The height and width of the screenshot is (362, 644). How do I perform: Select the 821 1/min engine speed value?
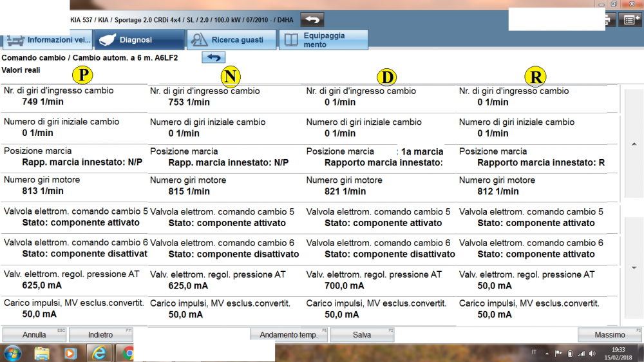point(345,191)
